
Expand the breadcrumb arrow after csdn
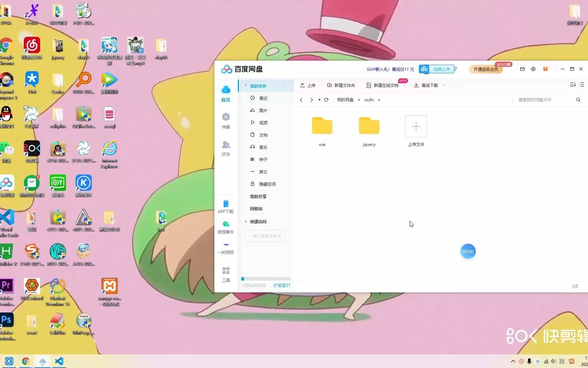379,100
